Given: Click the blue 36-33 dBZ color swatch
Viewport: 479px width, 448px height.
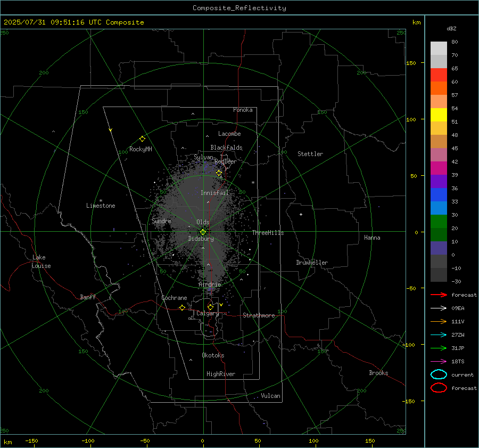Looking at the screenshot, I should coord(439,194).
